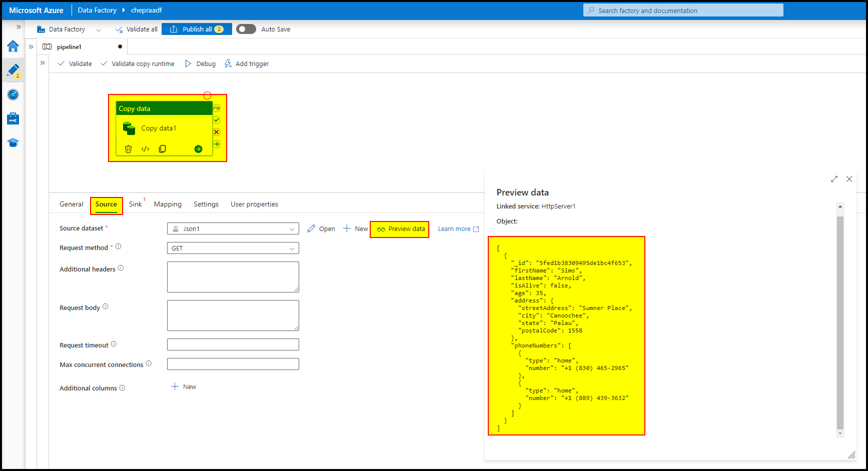868x471 pixels.
Task: Click Validate copy runtime
Action: point(138,63)
